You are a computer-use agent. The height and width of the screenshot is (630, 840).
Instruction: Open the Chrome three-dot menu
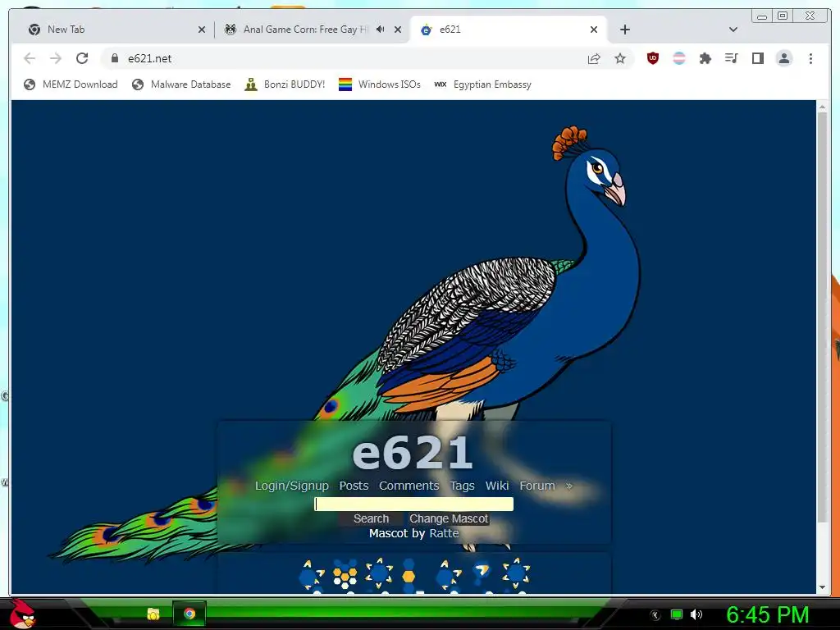click(x=810, y=58)
